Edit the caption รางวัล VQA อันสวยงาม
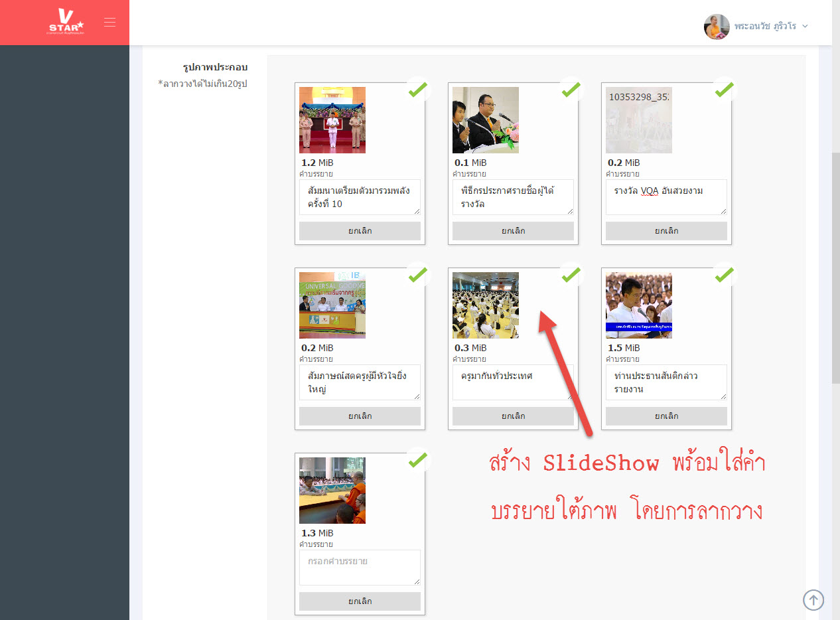The width and height of the screenshot is (840, 620). [666, 196]
